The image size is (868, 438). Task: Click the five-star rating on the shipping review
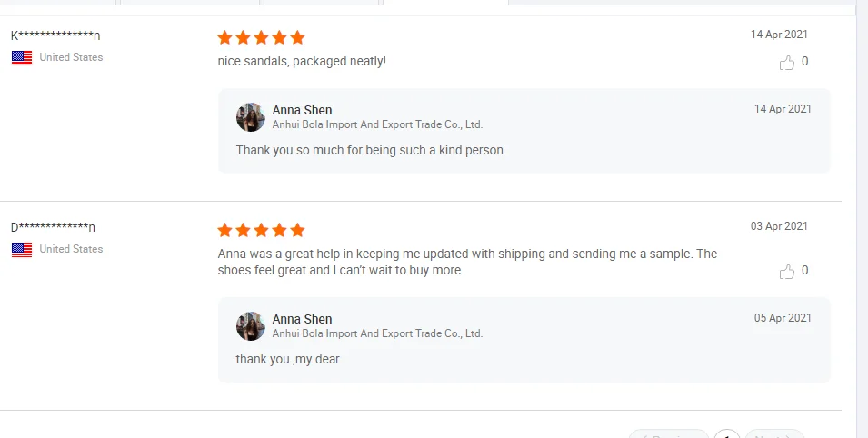click(x=261, y=231)
